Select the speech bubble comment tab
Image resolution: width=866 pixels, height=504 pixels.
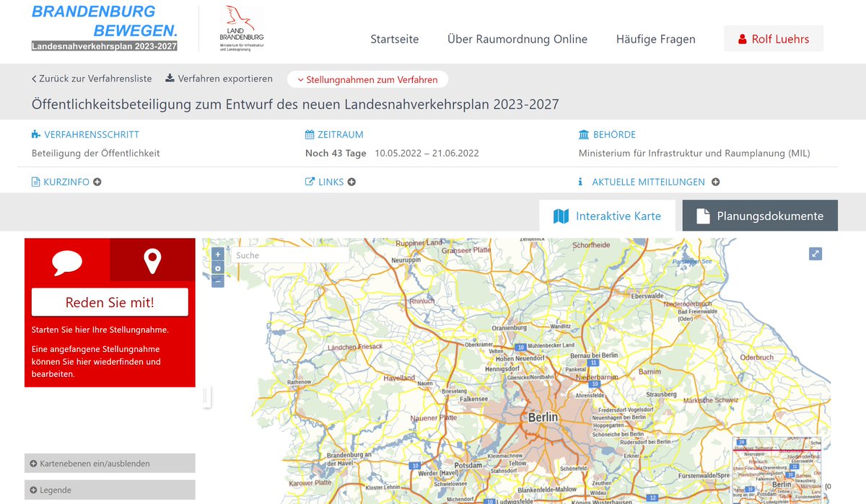[67, 260]
